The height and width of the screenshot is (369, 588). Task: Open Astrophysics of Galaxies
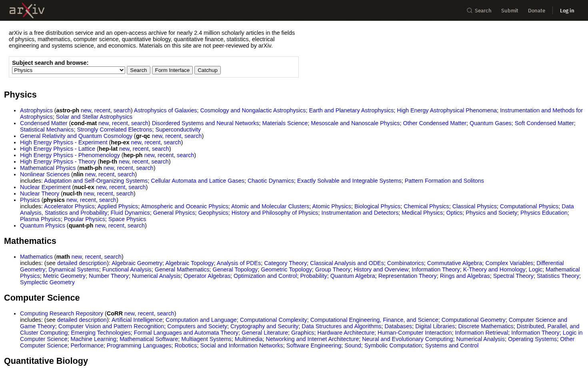click(x=165, y=110)
